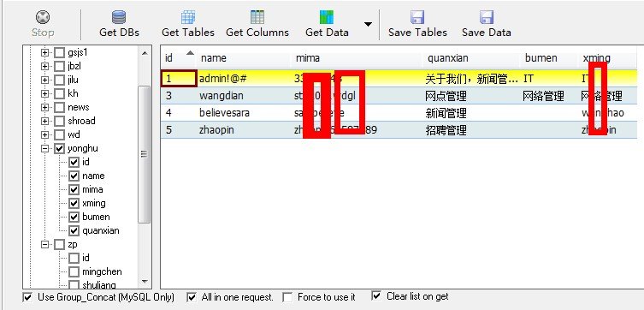Click scroll down arrow in tree panel
Screen dimensions: 644x310
pyautogui.click(x=145, y=282)
